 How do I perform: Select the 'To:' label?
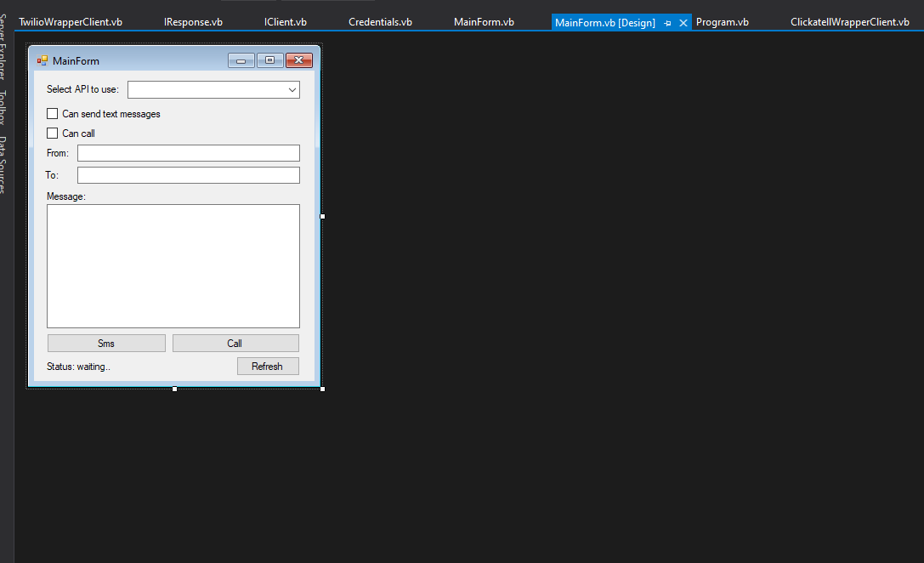coord(52,175)
